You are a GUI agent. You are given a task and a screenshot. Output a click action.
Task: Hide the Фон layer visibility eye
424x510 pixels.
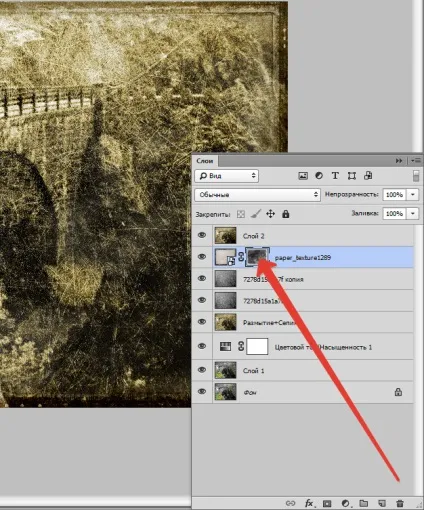tap(202, 391)
